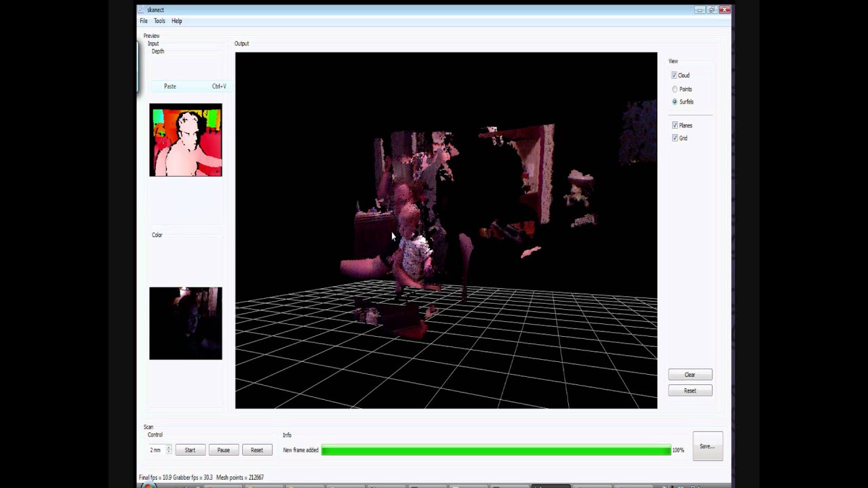Click the 'Mesh points = 212667' status text
This screenshot has width=868, height=488.
[x=239, y=478]
